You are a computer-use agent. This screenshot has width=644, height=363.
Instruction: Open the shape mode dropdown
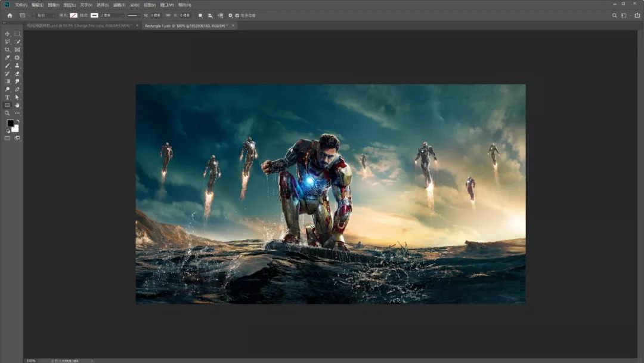coord(45,16)
